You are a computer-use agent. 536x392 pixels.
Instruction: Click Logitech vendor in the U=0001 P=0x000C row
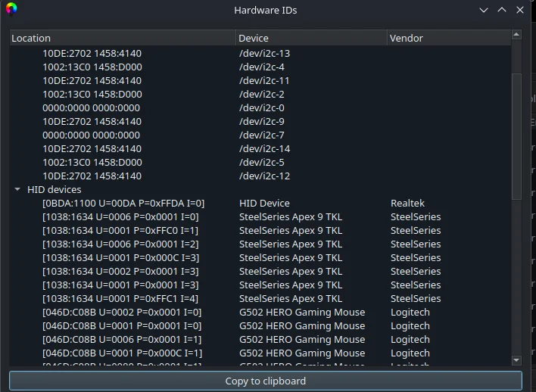[x=410, y=353]
